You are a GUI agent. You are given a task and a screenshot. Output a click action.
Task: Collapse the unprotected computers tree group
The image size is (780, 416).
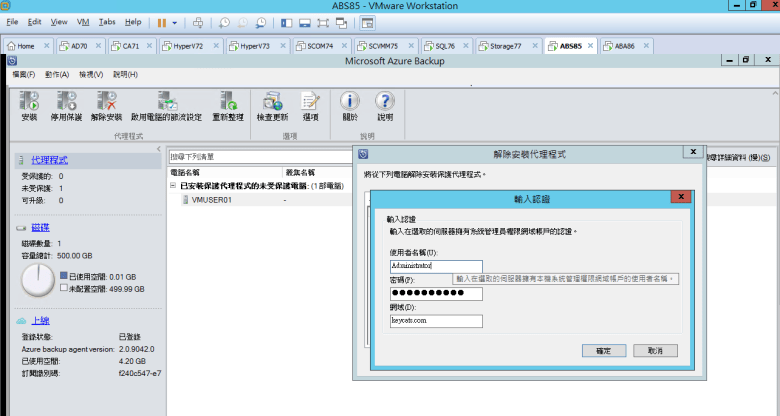(x=172, y=186)
